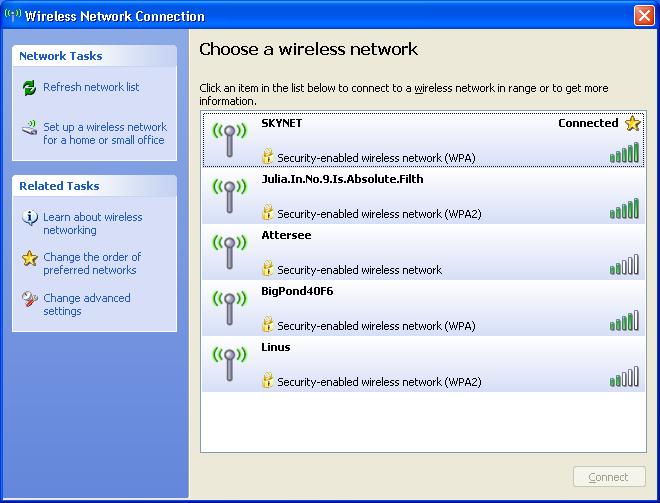
Task: Click the Connected status text
Action: [588, 123]
